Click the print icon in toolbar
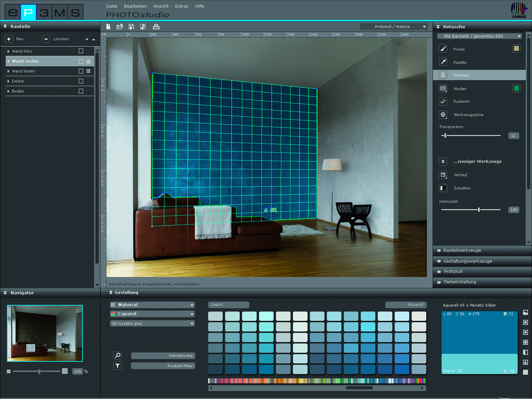Screen dimensions: 532x399 click(156, 27)
